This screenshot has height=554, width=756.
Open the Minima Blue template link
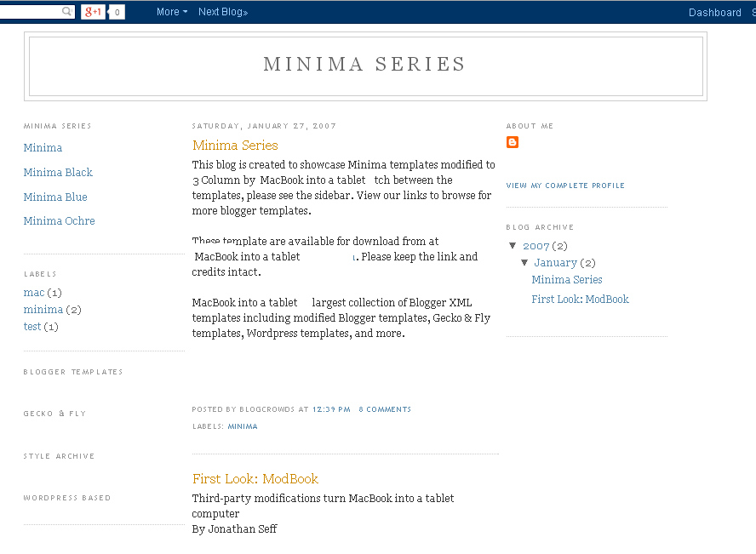(x=55, y=197)
